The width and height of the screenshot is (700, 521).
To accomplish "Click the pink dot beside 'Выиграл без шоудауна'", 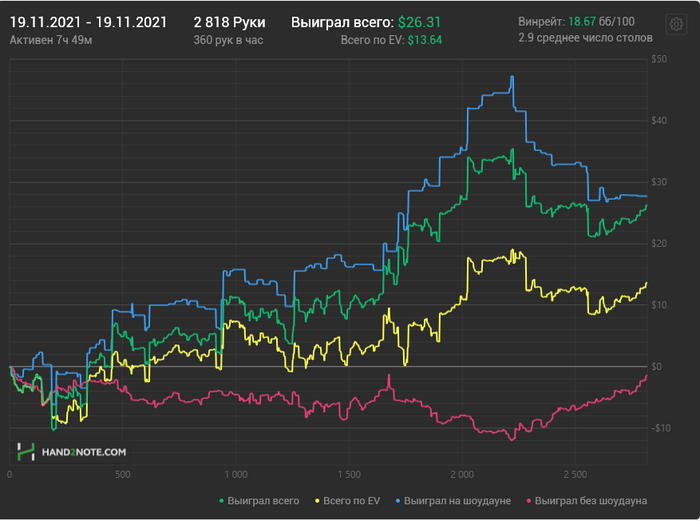I will click(x=529, y=501).
